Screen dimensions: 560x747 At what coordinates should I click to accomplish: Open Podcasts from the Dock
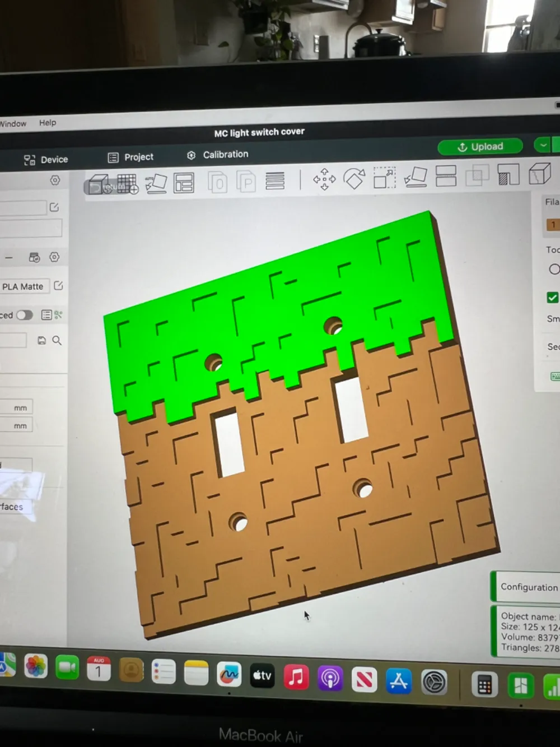(330, 679)
